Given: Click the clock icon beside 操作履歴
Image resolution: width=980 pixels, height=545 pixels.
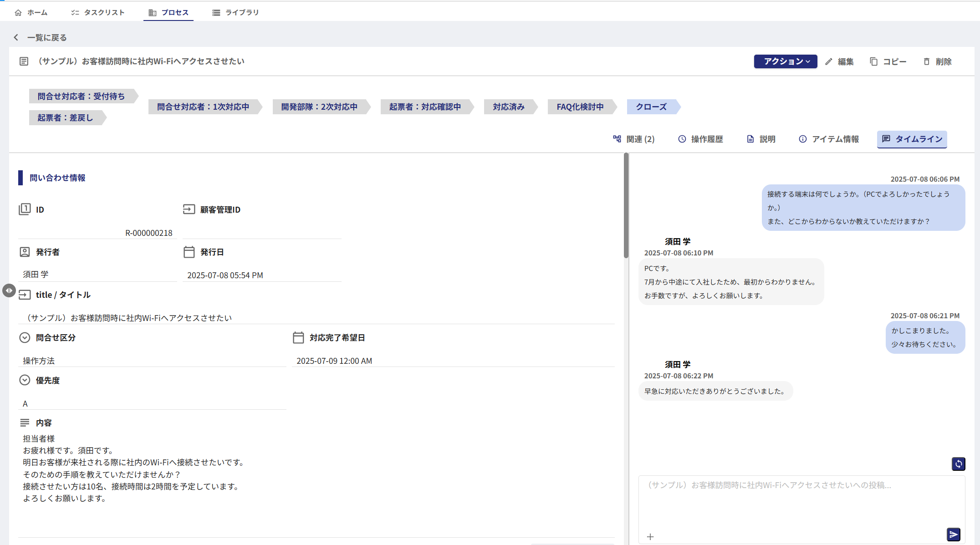Looking at the screenshot, I should [681, 139].
